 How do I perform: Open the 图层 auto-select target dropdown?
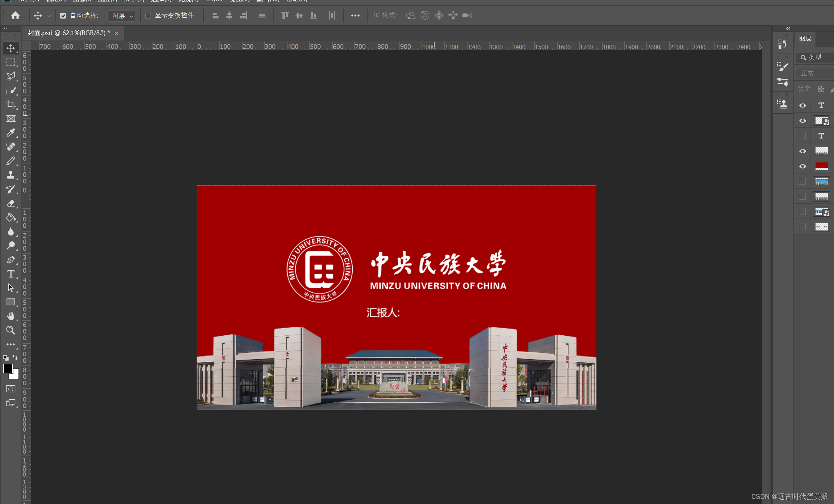coord(122,16)
